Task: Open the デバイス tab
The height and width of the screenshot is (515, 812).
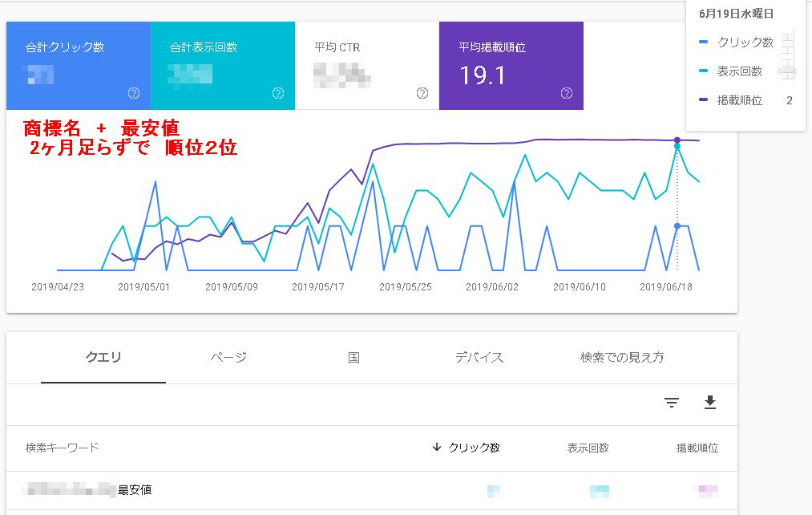Action: (479, 358)
